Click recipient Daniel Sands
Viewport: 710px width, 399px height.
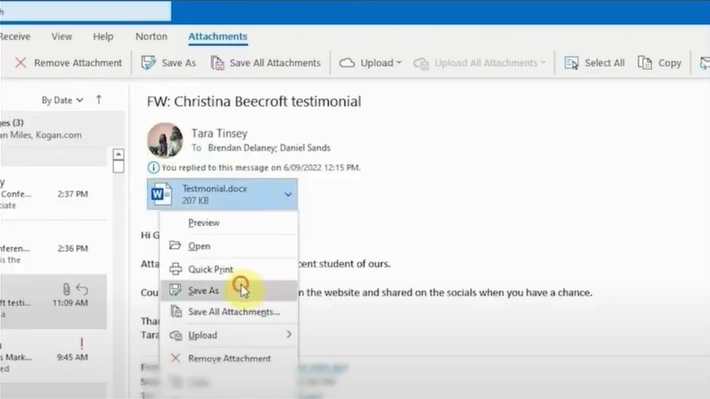pos(305,148)
